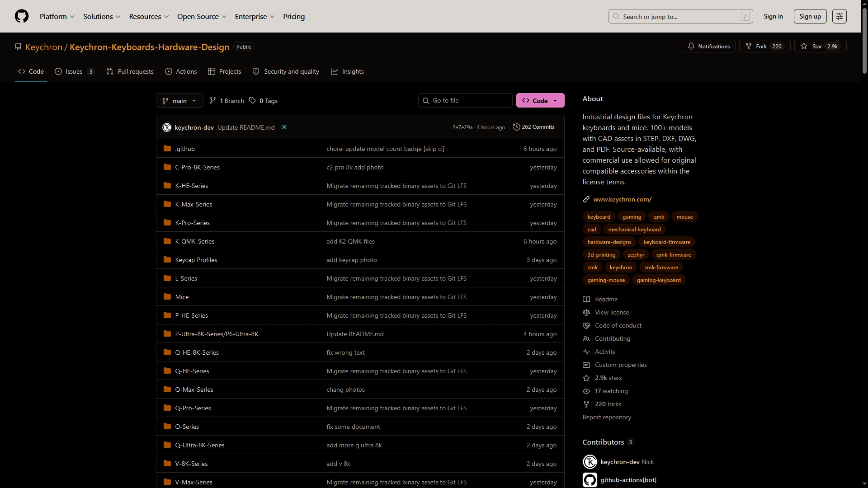
Task: Expand the main branch dropdown
Action: (179, 101)
